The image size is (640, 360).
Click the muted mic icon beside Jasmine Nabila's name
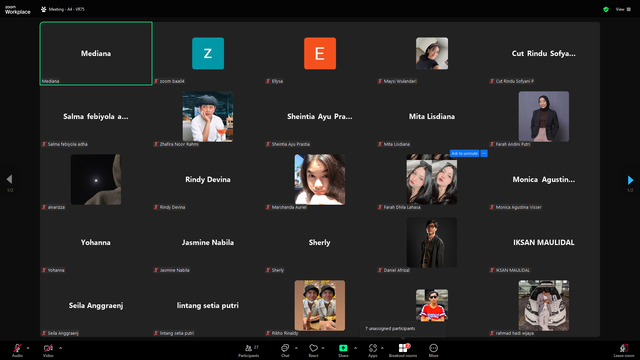tap(156, 270)
